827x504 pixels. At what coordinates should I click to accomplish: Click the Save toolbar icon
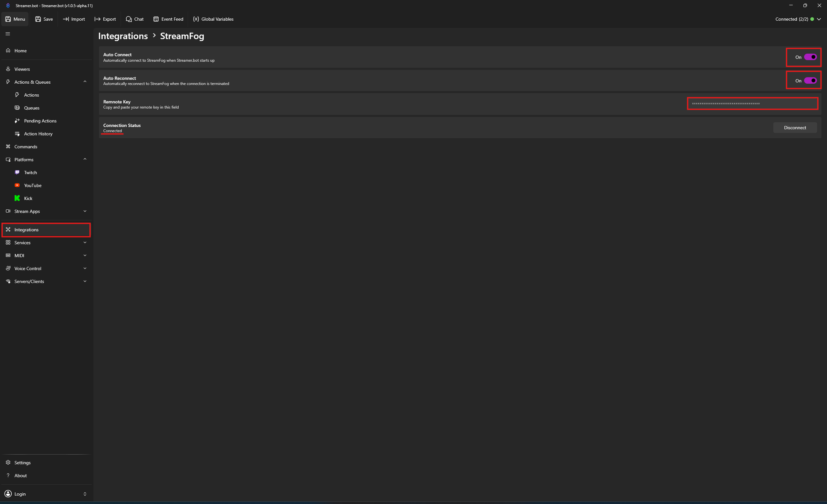[38, 19]
